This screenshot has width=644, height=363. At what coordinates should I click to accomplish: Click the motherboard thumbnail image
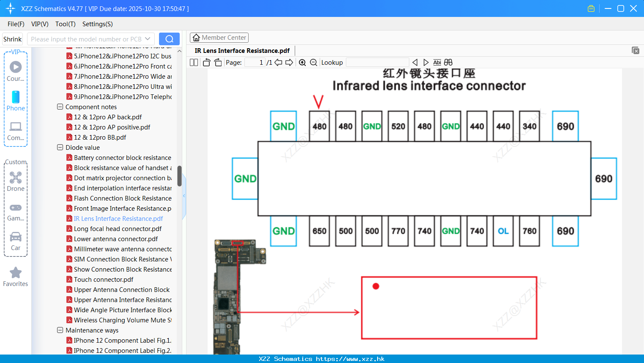point(239,296)
